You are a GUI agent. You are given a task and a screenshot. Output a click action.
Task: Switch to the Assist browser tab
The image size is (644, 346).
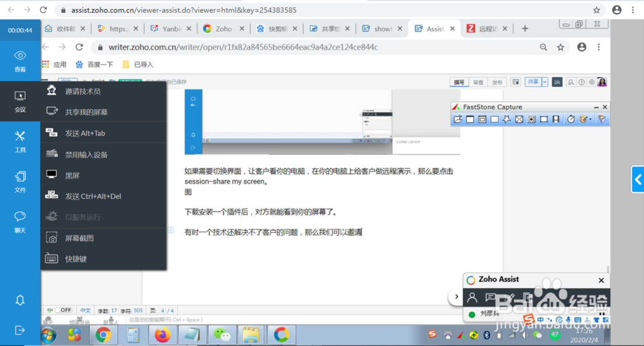(435, 29)
